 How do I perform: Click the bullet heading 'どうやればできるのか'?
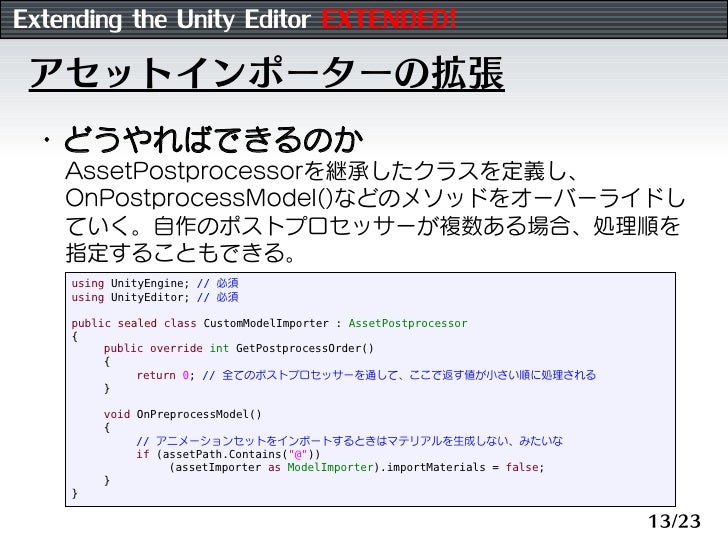click(x=213, y=139)
